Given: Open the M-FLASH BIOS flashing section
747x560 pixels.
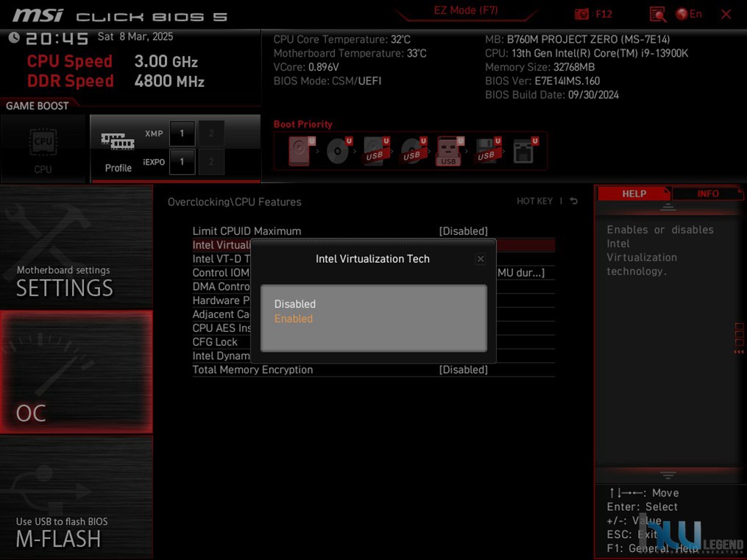Looking at the screenshot, I should 77,497.
